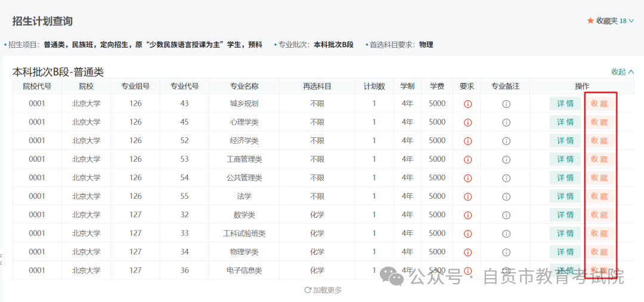The height and width of the screenshot is (302, 644).
Task: Open the gray 专业备注 icon for 法学
Action: click(x=506, y=196)
